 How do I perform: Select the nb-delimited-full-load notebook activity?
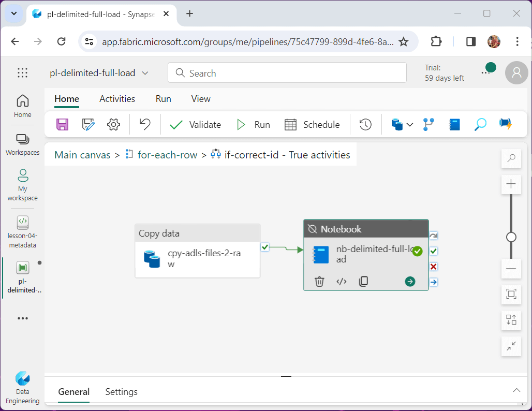(366, 255)
